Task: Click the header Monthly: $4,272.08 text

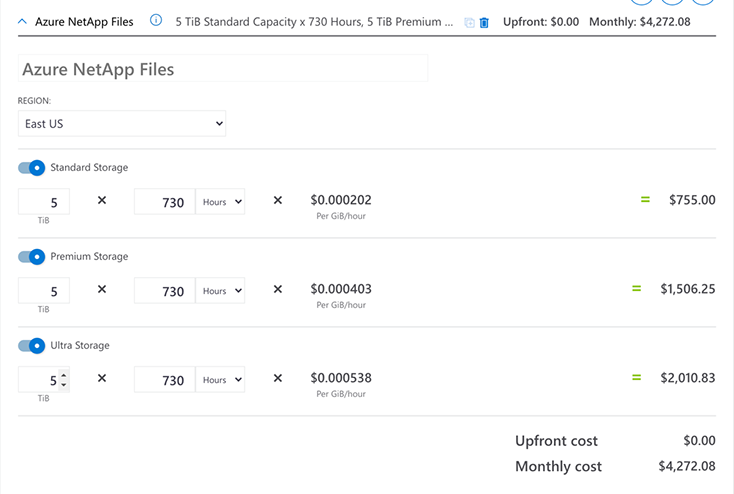Action: click(x=639, y=22)
